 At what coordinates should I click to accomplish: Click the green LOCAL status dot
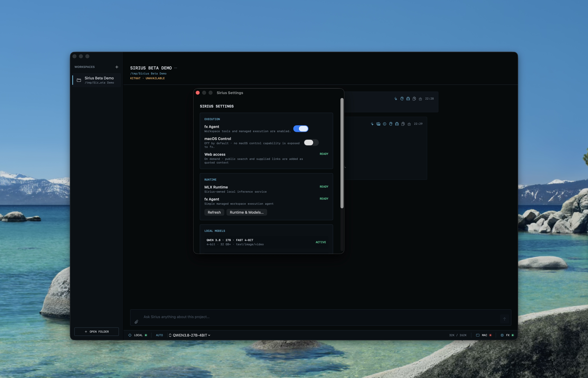point(146,335)
